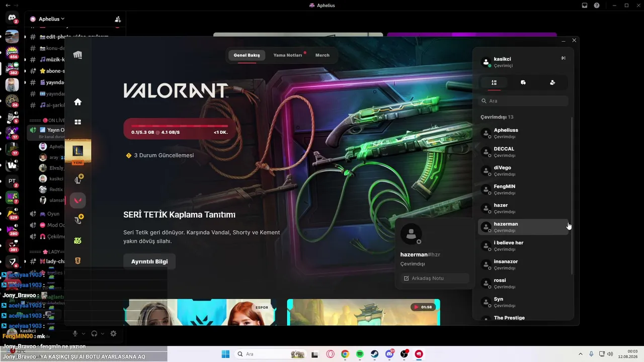Select the 2XKO game icon

pos(78,241)
